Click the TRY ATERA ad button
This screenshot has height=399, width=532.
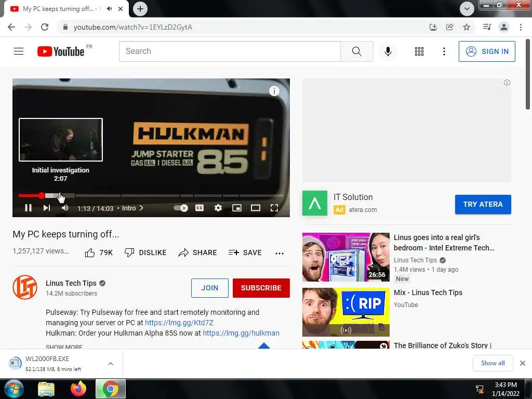coord(483,204)
